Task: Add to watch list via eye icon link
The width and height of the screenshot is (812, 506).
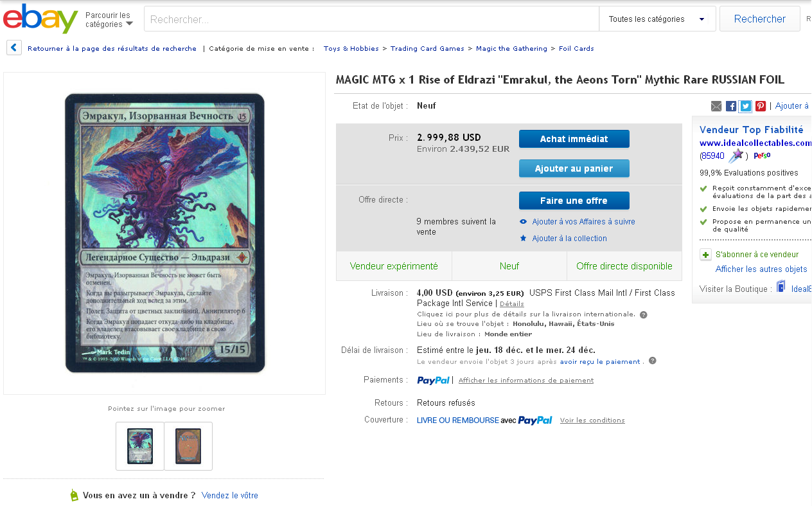Action: pos(577,222)
